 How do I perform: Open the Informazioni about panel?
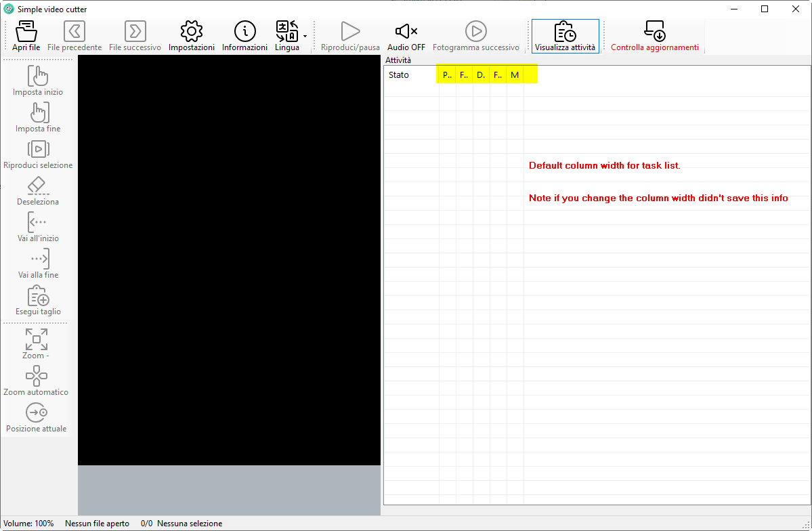244,35
